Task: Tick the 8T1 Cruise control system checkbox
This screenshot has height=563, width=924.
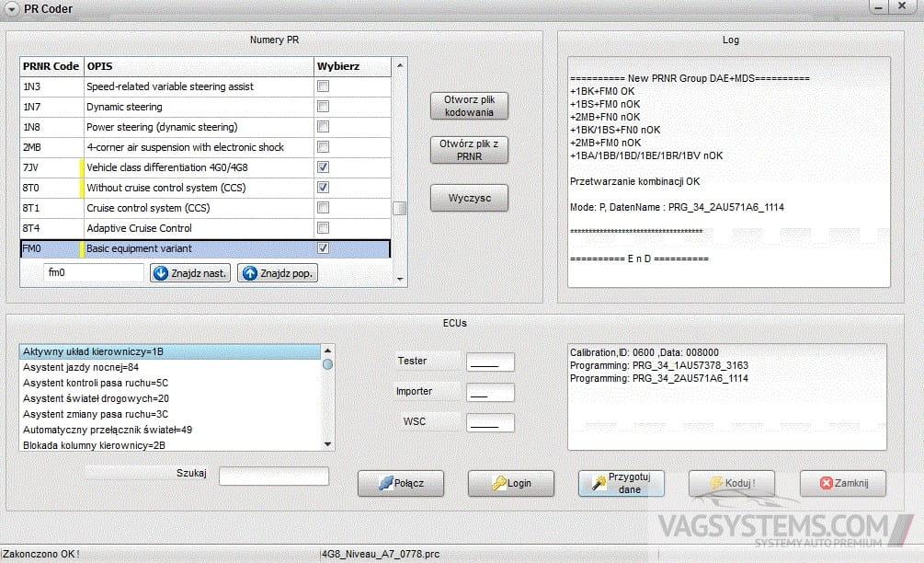Action: click(323, 208)
